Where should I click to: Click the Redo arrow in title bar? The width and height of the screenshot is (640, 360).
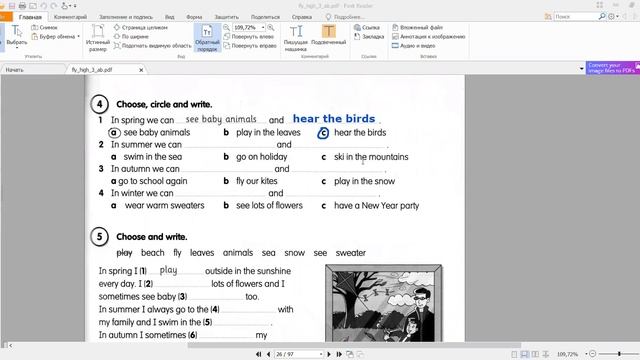coord(53,6)
